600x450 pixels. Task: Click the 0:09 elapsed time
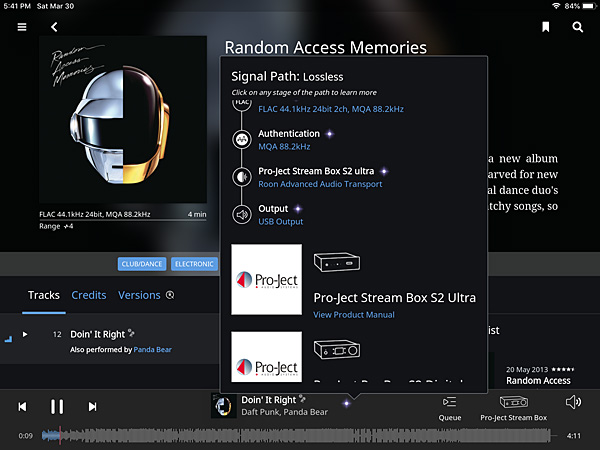26,435
